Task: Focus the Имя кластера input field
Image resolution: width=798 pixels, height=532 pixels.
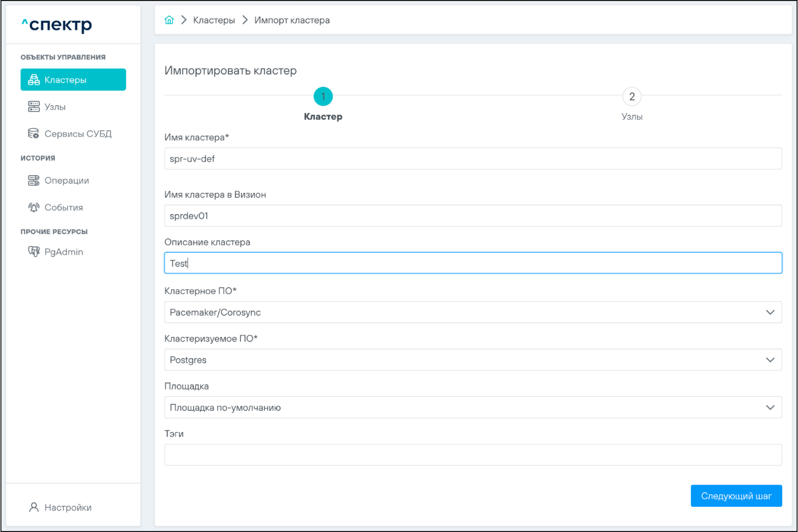Action: click(x=473, y=159)
